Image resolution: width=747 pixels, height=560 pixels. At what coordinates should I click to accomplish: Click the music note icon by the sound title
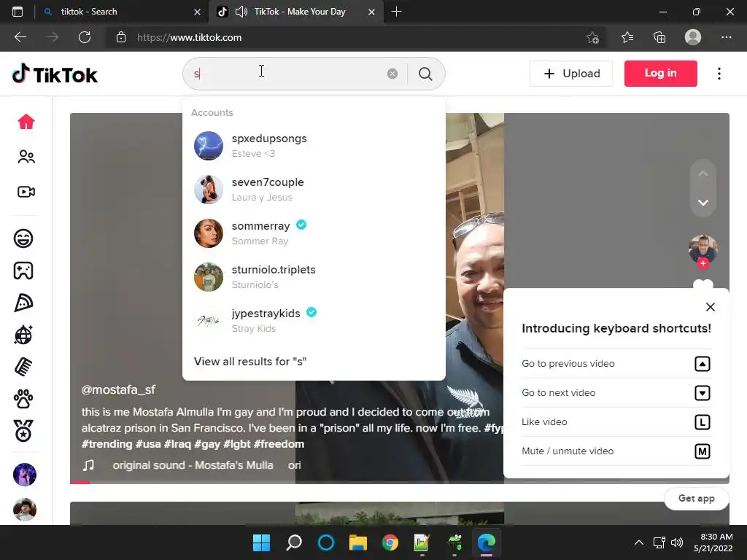88,464
